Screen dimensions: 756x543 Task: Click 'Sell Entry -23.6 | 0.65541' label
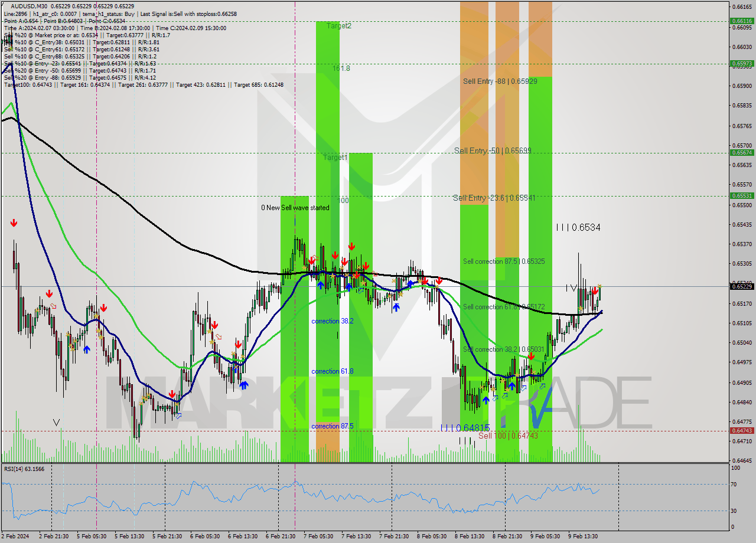pyautogui.click(x=494, y=198)
